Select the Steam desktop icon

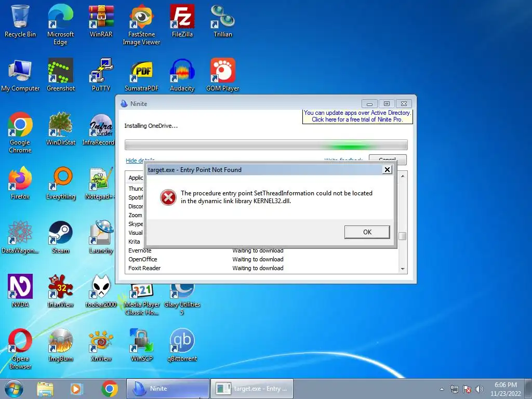(60, 237)
